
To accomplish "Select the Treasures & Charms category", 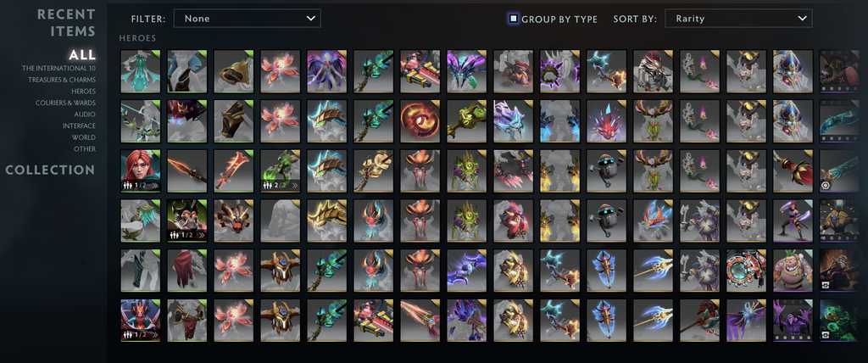I will click(x=62, y=80).
